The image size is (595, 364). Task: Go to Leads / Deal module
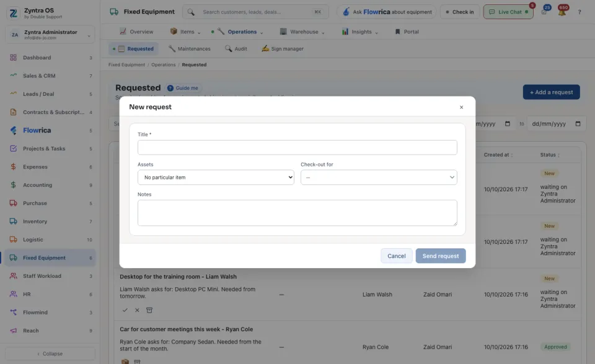coord(50,94)
